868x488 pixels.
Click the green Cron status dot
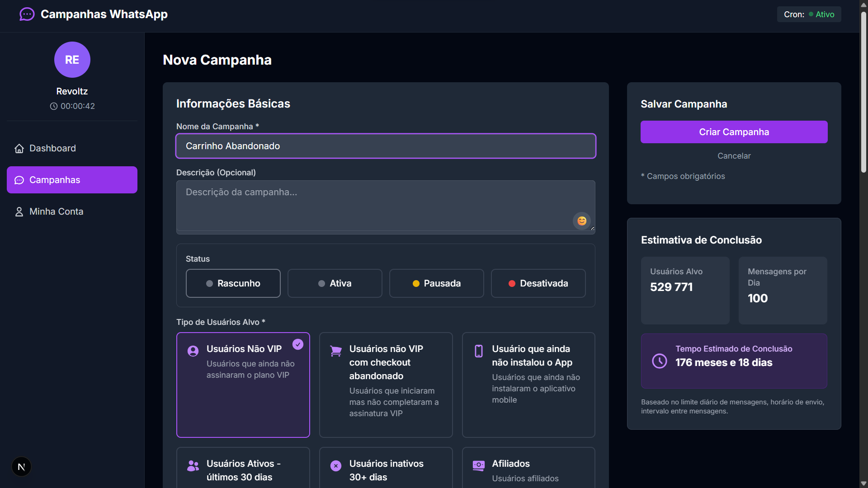[x=811, y=14]
